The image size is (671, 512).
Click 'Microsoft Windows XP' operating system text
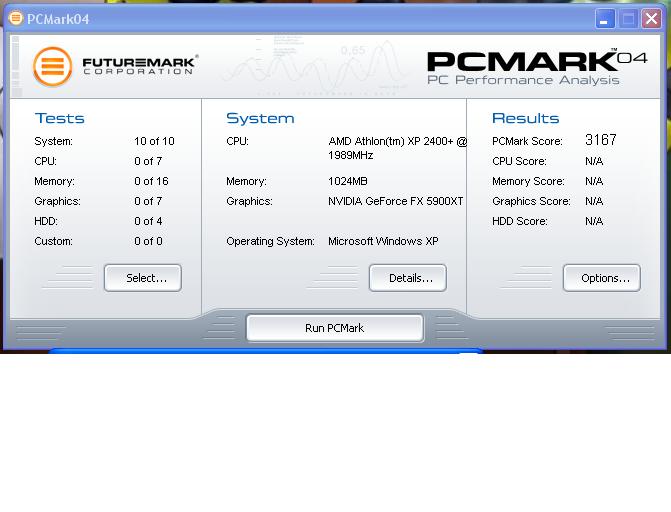coord(383,241)
